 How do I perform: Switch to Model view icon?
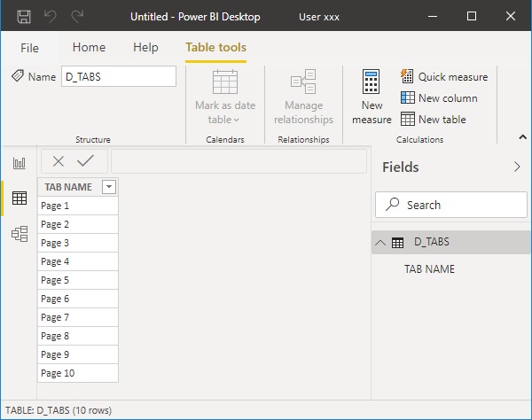(20, 234)
